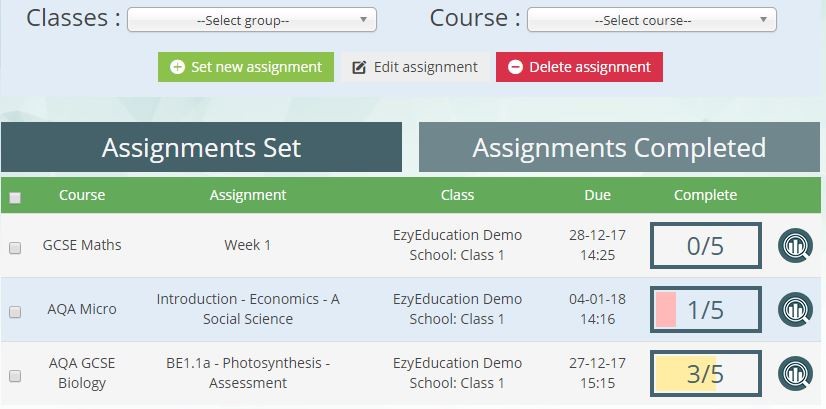Check the AQA Micro row checkbox

[15, 311]
